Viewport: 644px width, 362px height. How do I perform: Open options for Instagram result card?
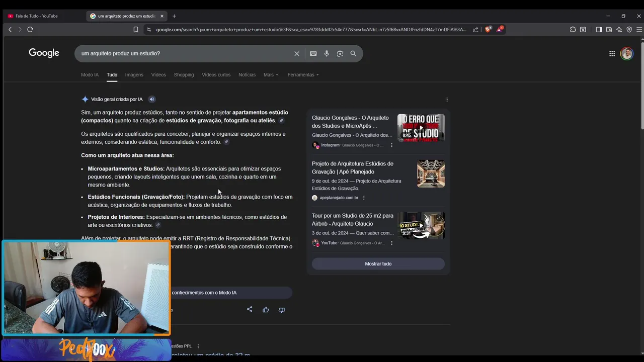392,145
